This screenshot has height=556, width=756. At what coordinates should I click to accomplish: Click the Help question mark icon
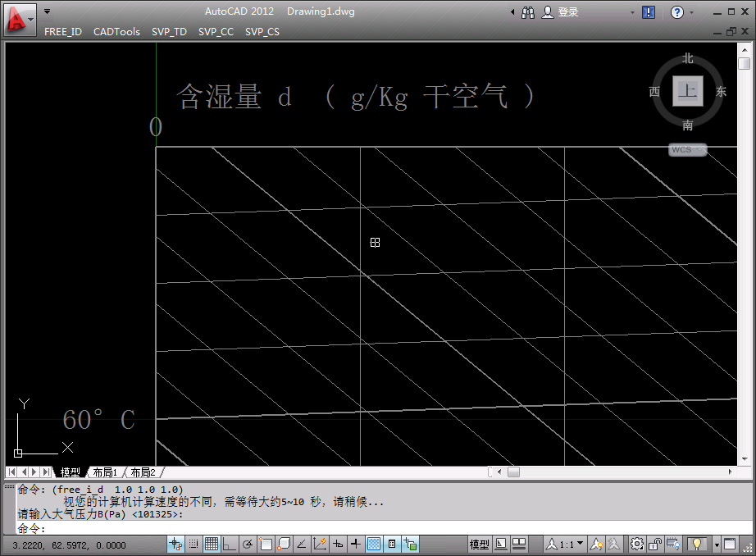pyautogui.click(x=677, y=12)
